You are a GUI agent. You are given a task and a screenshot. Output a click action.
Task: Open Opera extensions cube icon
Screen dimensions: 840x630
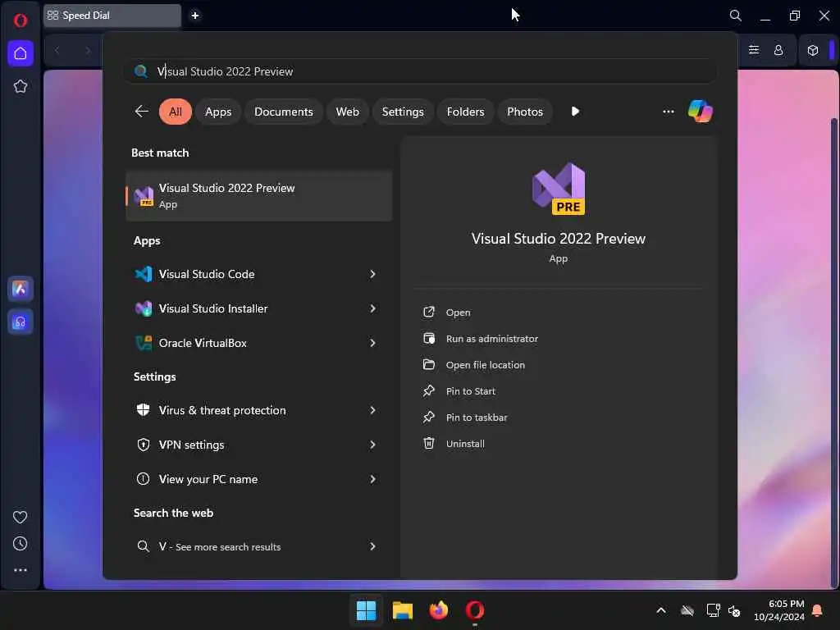coord(813,50)
